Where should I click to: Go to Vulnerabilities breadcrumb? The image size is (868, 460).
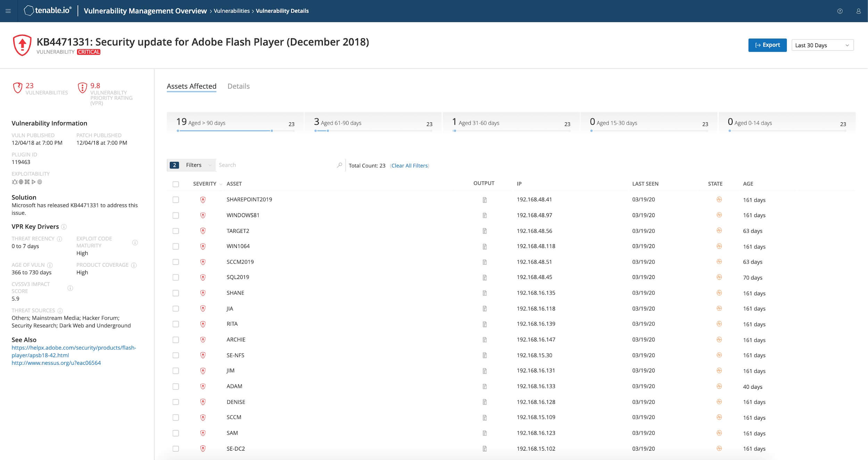point(232,11)
